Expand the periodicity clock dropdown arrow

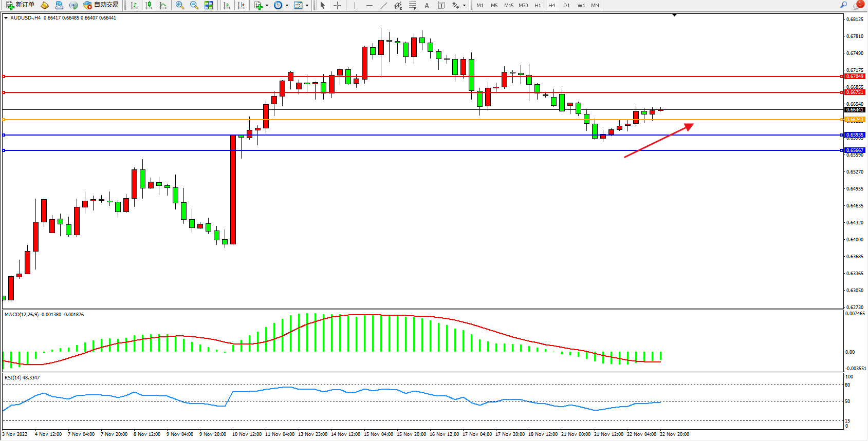pos(287,6)
